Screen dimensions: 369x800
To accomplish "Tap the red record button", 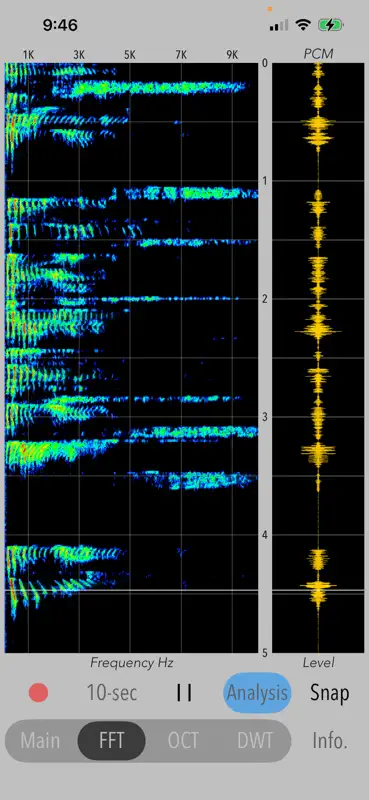I will coord(38,693).
